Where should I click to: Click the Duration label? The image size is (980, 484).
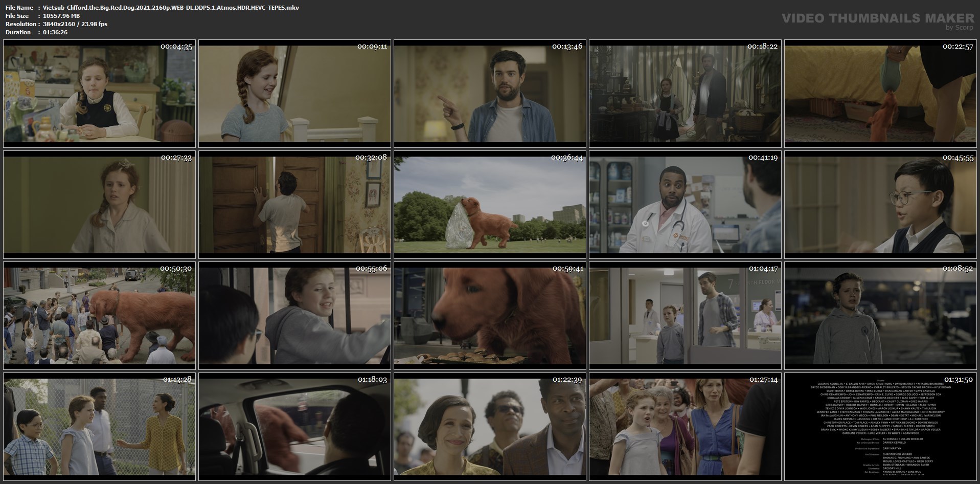coord(18,32)
